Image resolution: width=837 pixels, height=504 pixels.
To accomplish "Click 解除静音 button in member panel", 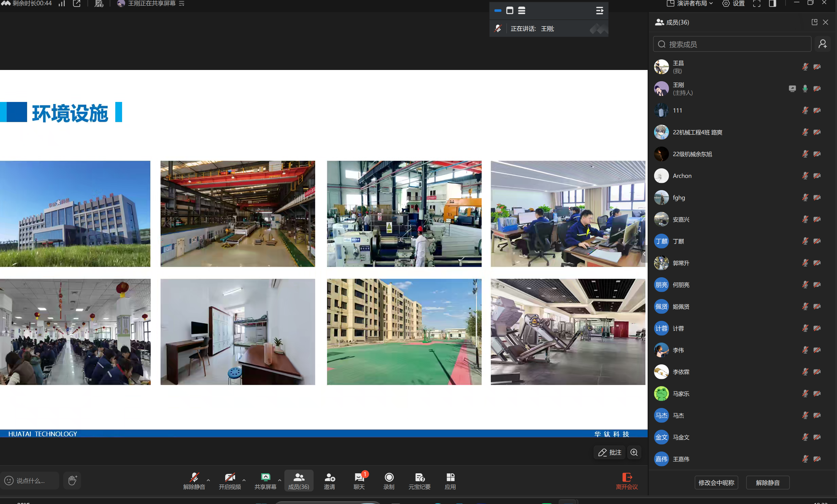I will (x=768, y=483).
